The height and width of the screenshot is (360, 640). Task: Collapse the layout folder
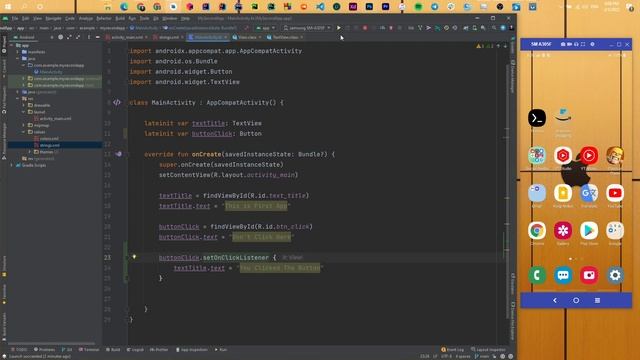tap(24, 112)
